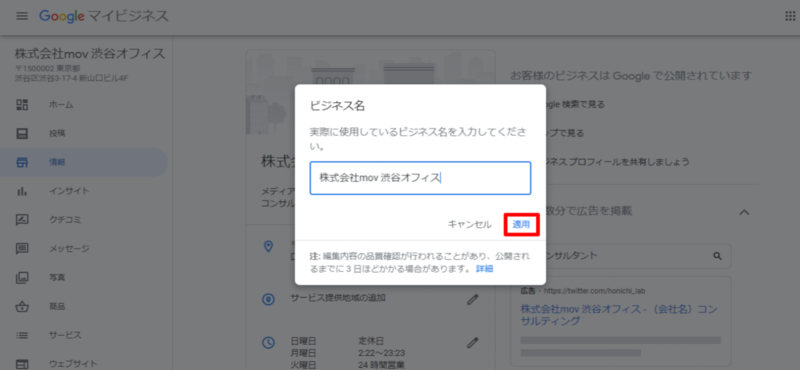Click the 投稿 sidebar icon

pos(22,134)
